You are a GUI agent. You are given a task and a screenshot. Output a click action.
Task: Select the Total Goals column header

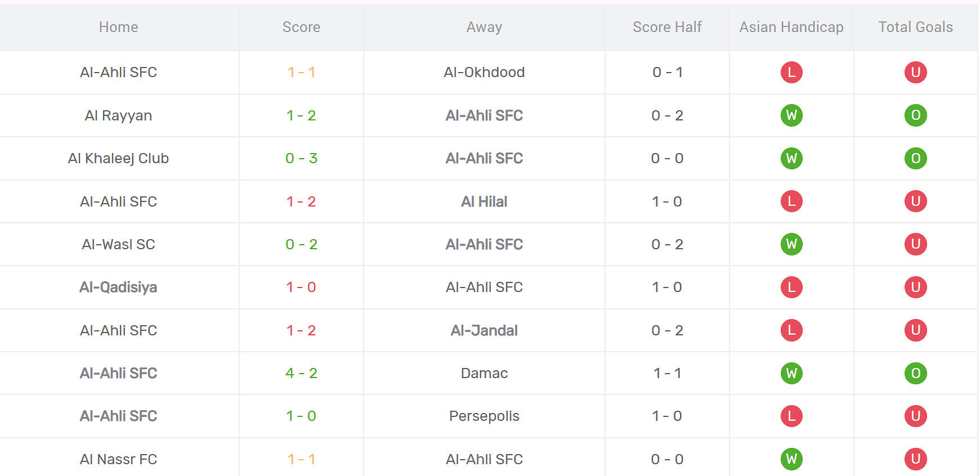916,27
